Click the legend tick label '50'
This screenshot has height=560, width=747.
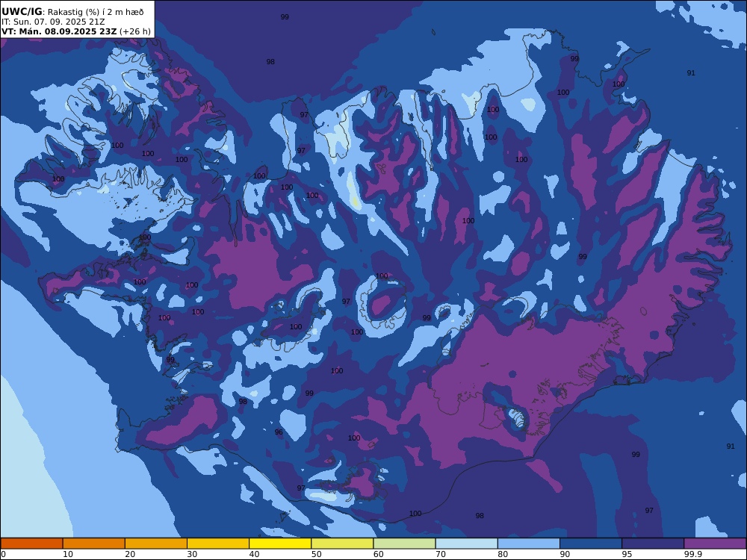point(316,554)
